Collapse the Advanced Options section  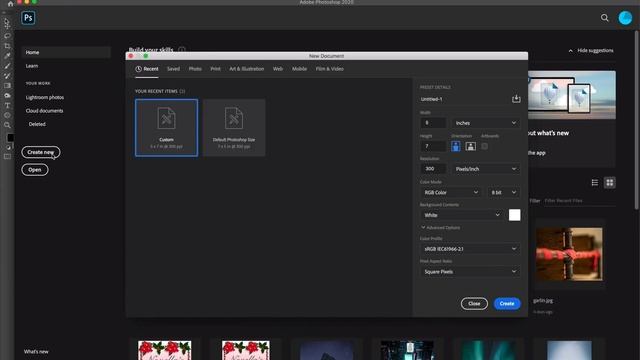(x=440, y=227)
